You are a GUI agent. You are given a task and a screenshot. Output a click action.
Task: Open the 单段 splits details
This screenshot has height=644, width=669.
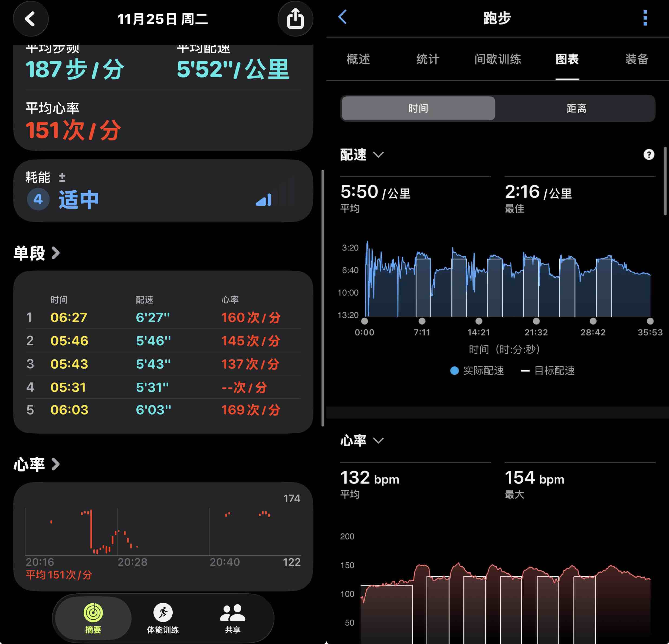click(x=37, y=253)
